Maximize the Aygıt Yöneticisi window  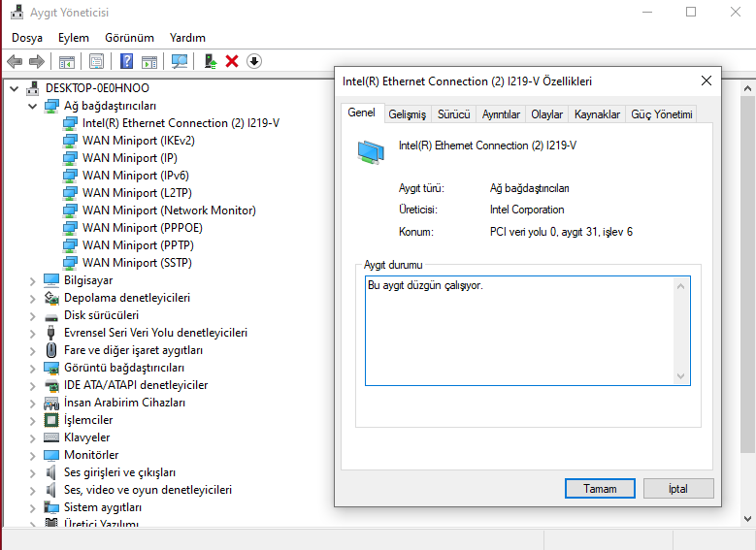click(x=691, y=12)
